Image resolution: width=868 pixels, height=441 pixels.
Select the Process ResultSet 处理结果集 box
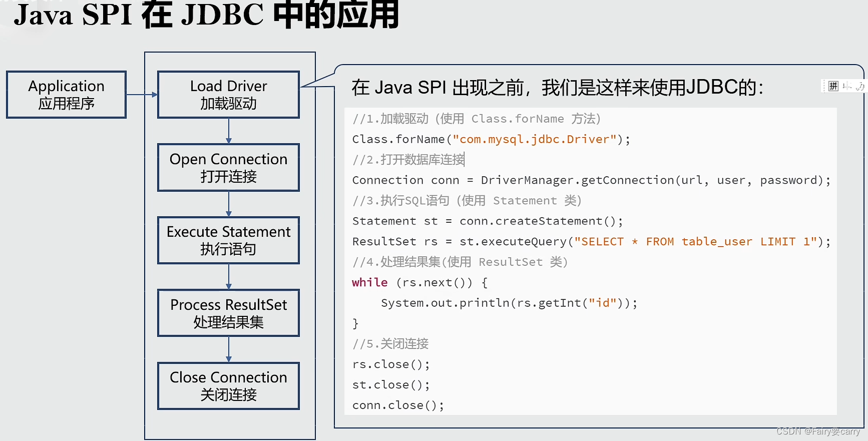pos(228,313)
